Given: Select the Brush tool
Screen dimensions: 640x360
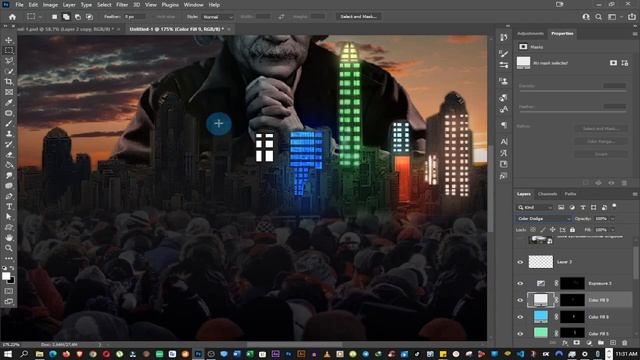Looking at the screenshot, I should click(x=9, y=123).
